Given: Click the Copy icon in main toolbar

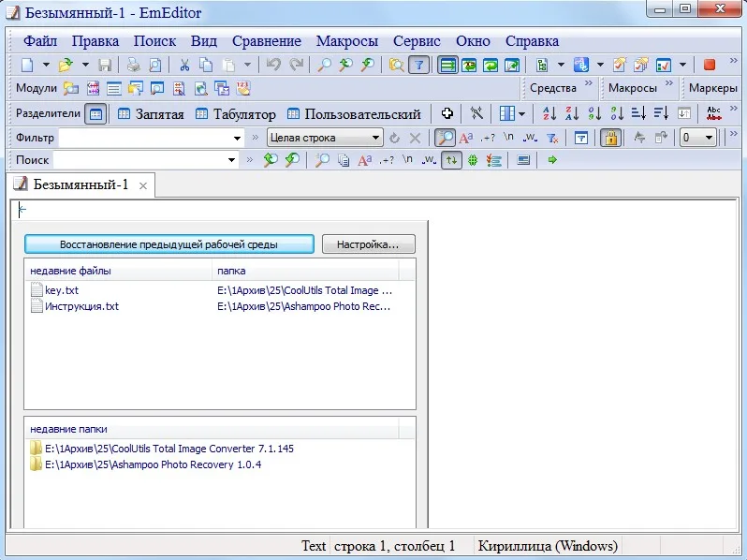Looking at the screenshot, I should tap(206, 65).
